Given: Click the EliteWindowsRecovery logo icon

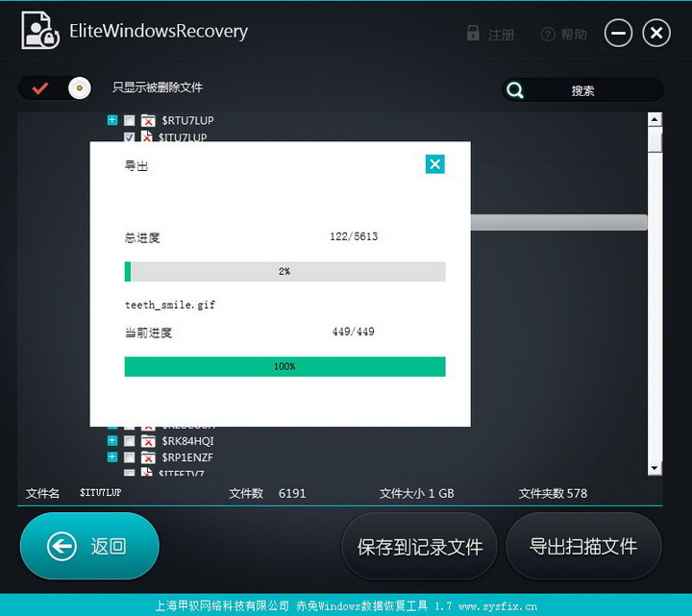Looking at the screenshot, I should point(40,31).
